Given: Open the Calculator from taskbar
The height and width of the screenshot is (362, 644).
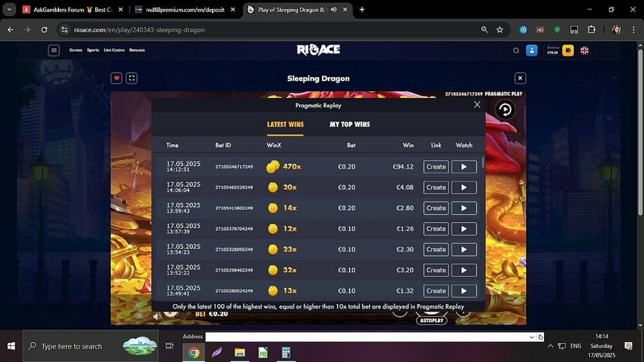Looking at the screenshot, I should [286, 352].
